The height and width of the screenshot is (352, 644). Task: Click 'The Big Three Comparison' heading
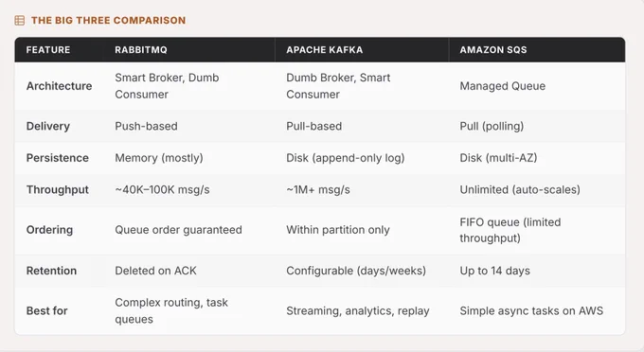(108, 21)
